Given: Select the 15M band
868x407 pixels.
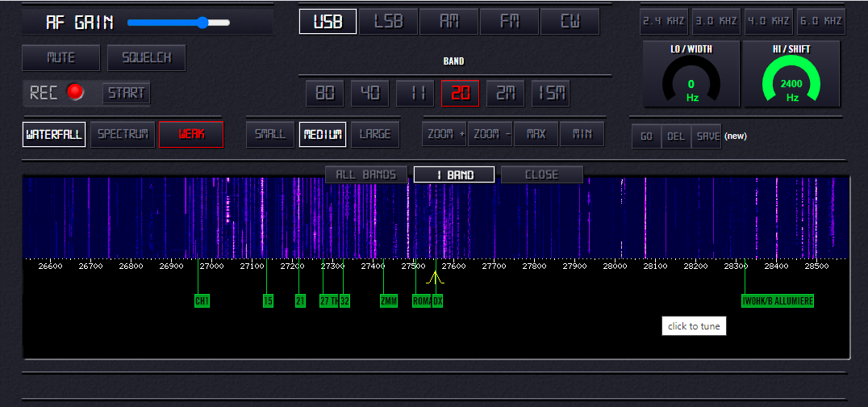Looking at the screenshot, I should tap(551, 93).
